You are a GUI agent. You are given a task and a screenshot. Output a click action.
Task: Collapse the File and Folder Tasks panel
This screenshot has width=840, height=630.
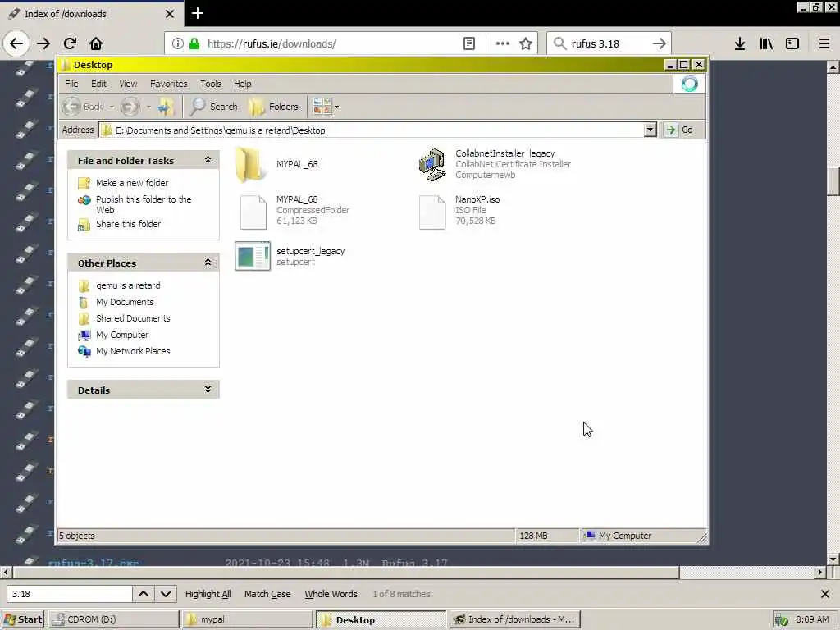[x=208, y=160]
